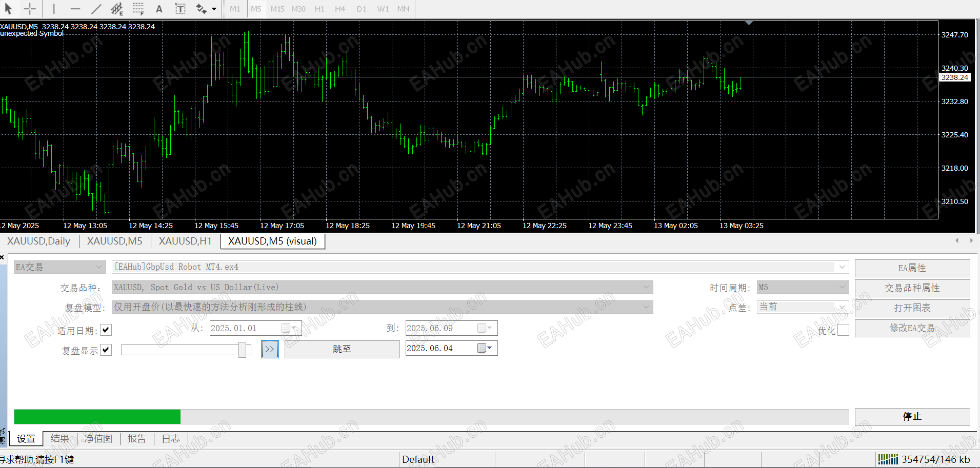This screenshot has width=980, height=468.
Task: Toggle the 适用日期 checkbox
Action: coord(106,330)
